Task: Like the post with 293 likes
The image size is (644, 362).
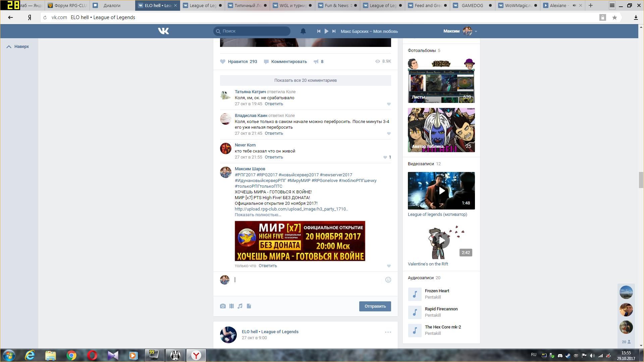Action: [238, 62]
